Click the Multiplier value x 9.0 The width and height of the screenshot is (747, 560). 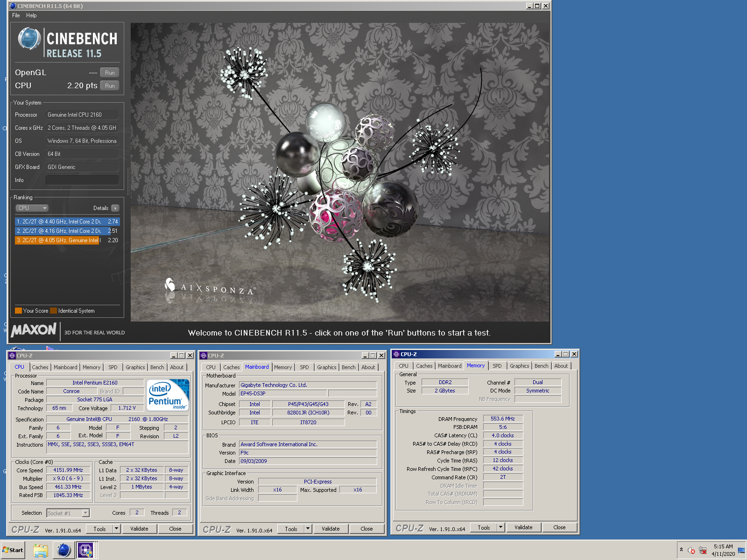[x=68, y=479]
